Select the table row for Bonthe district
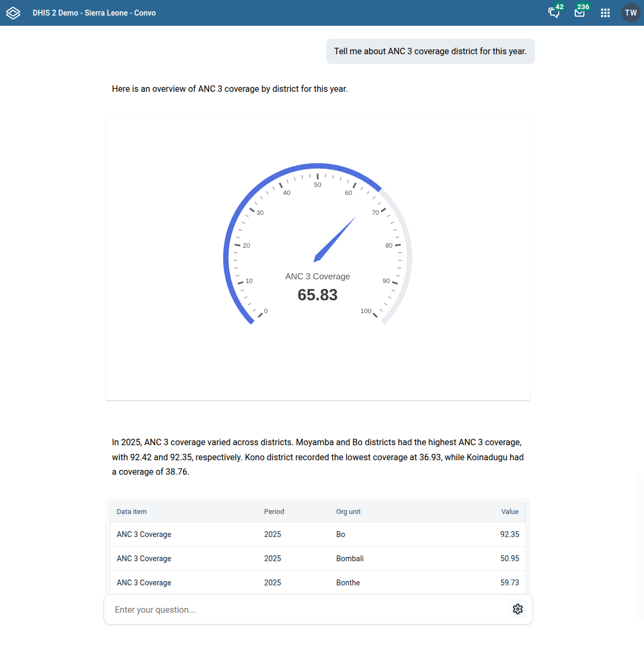This screenshot has width=644, height=645. pyautogui.click(x=318, y=583)
